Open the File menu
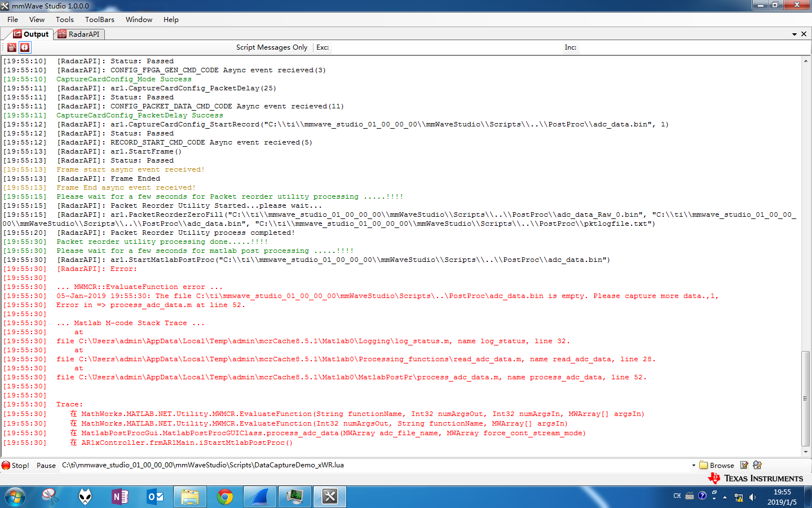 (x=12, y=19)
